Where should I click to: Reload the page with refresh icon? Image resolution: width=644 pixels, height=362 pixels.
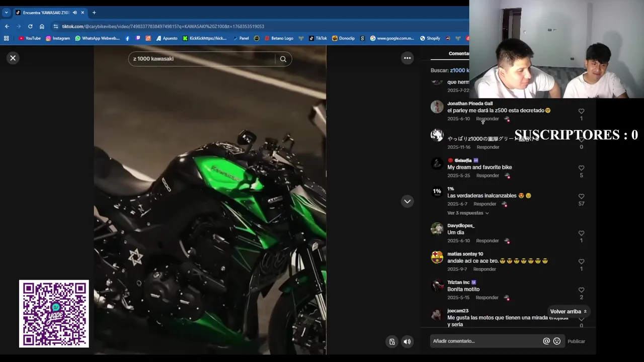[x=30, y=26]
